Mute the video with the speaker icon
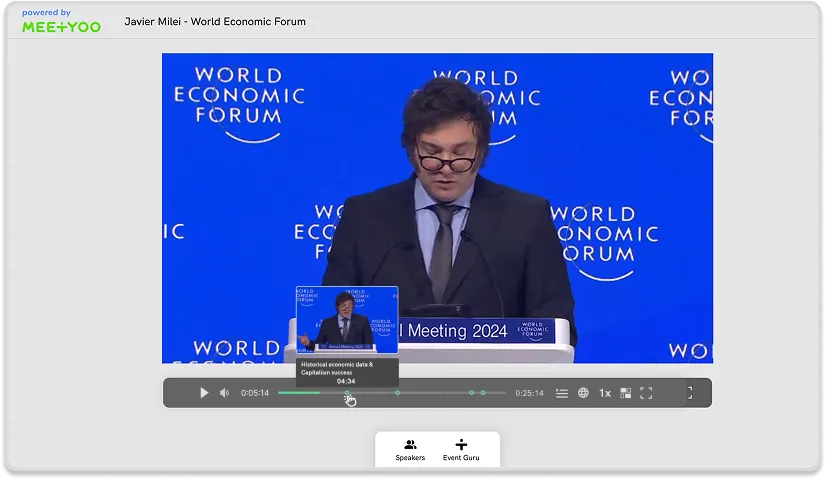Image resolution: width=826 pixels, height=480 pixels. pyautogui.click(x=224, y=393)
